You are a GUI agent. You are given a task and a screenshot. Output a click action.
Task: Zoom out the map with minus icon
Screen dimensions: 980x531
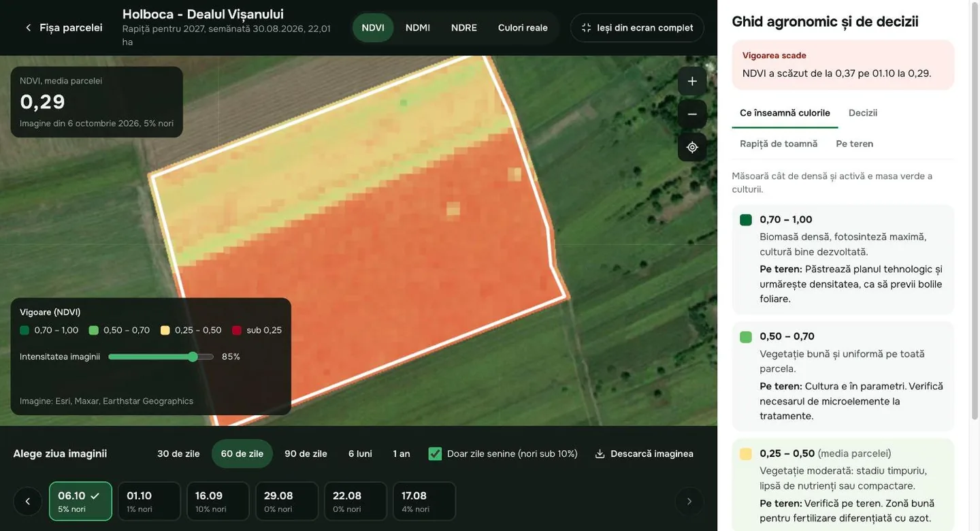[x=692, y=114]
